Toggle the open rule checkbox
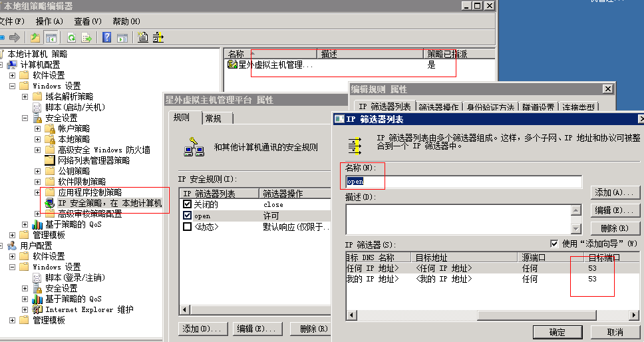This screenshot has width=644, height=342. tap(187, 216)
